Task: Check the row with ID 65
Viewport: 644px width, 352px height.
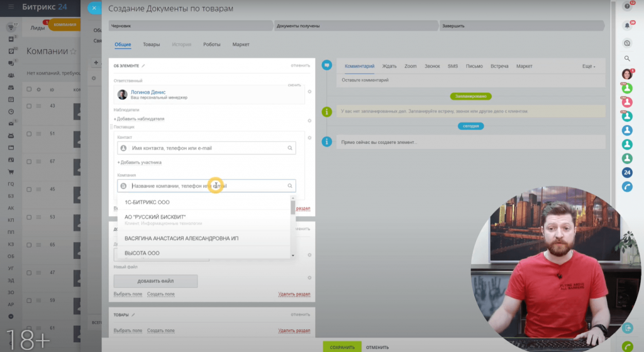Action: point(29,245)
